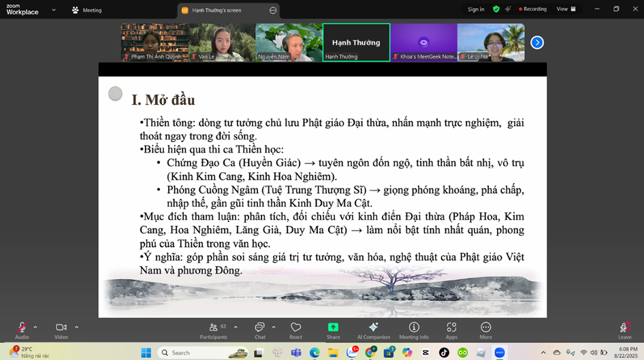644x360 pixels.
Task: Leave the meeting
Action: click(x=624, y=329)
